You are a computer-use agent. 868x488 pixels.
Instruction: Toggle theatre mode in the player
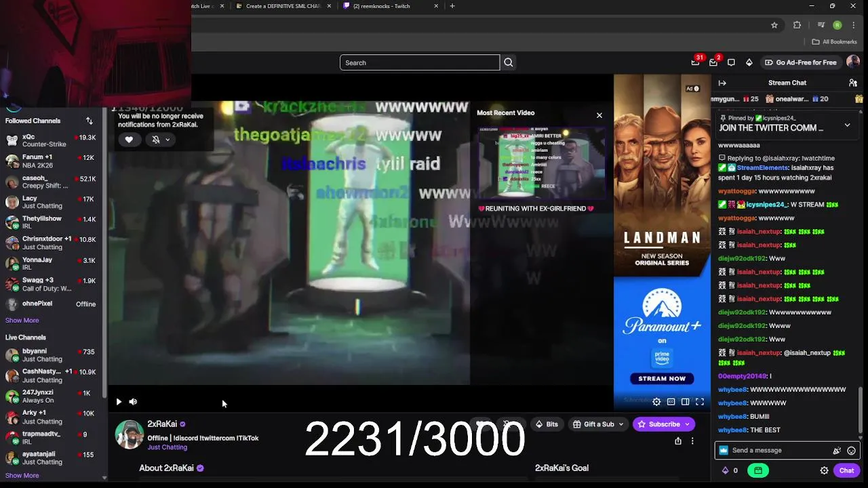[685, 402]
